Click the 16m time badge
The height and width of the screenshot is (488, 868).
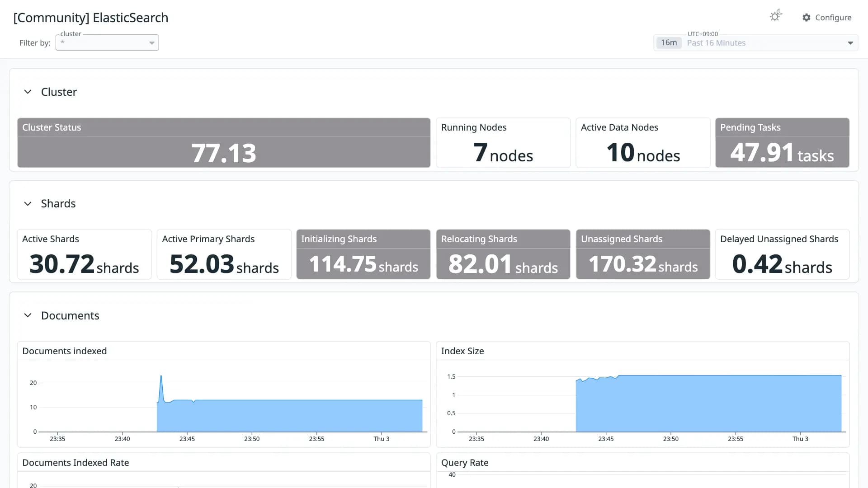pos(669,42)
